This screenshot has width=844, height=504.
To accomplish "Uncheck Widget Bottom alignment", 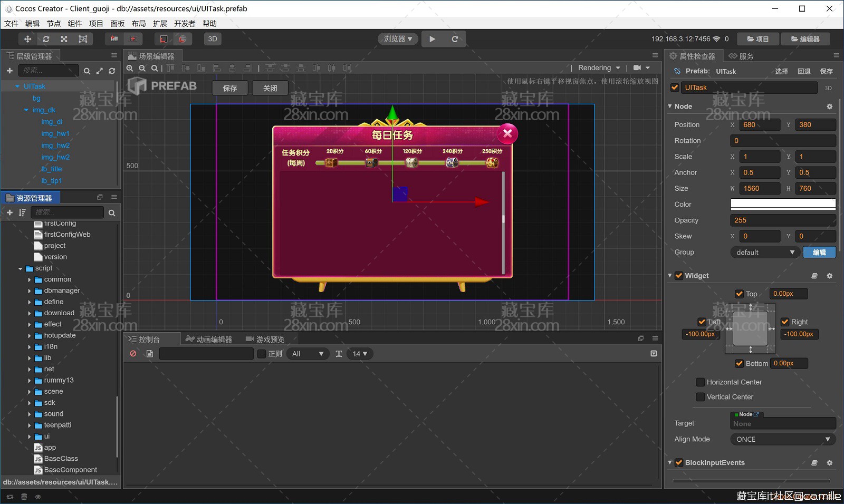I will [x=740, y=363].
